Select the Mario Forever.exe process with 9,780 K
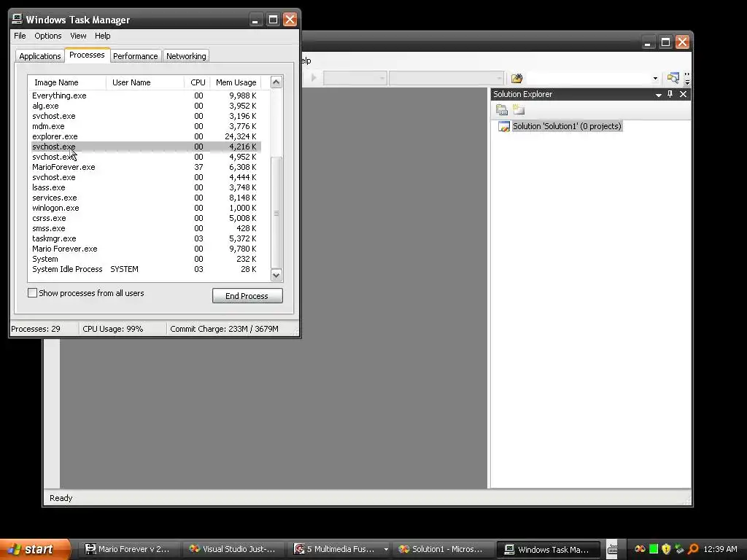Screen dimensions: 747x560 [146, 249]
